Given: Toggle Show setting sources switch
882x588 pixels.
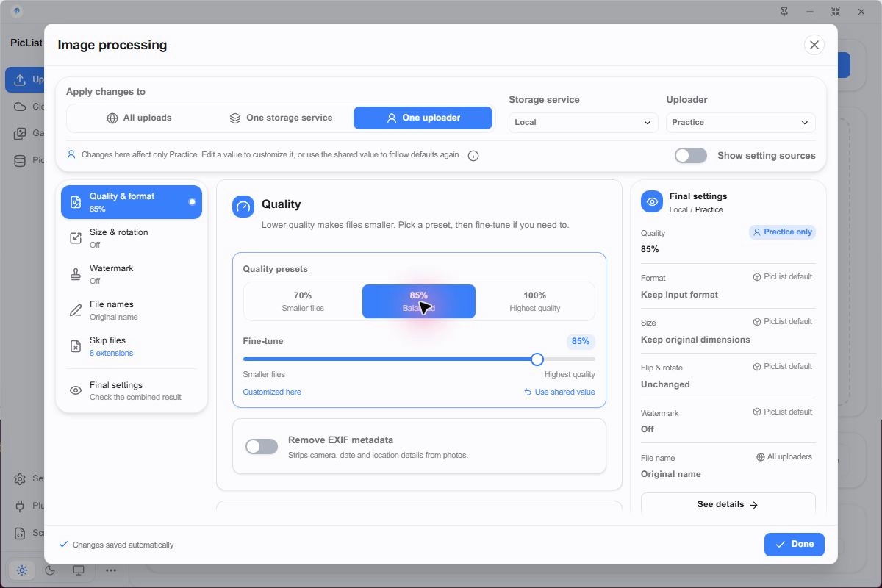Looking at the screenshot, I should 691,156.
